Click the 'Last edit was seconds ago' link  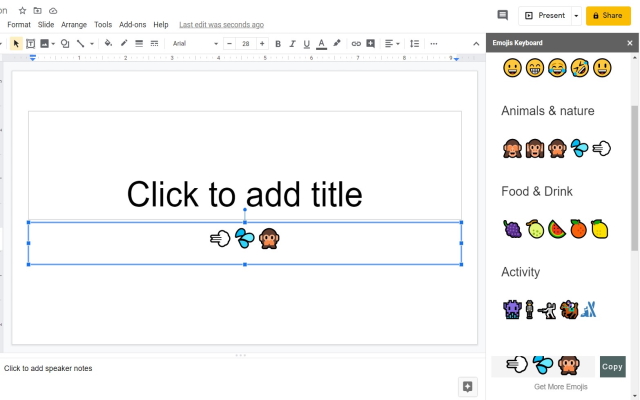(x=222, y=25)
